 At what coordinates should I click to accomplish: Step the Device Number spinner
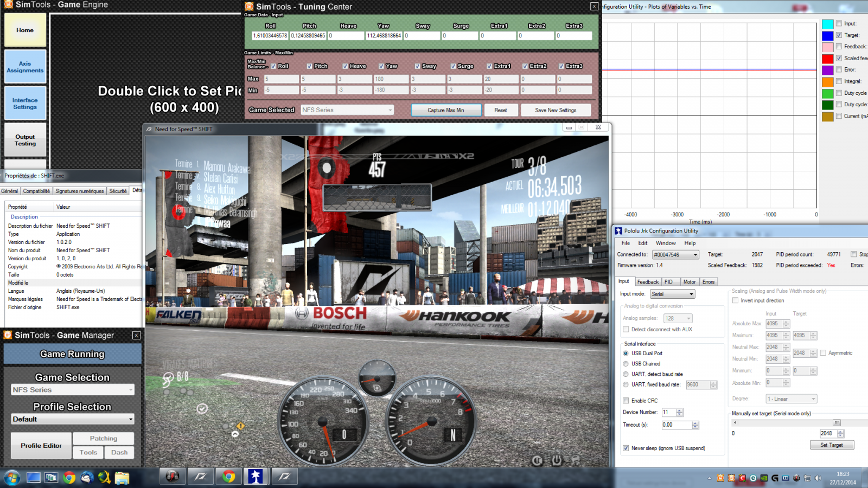(680, 412)
